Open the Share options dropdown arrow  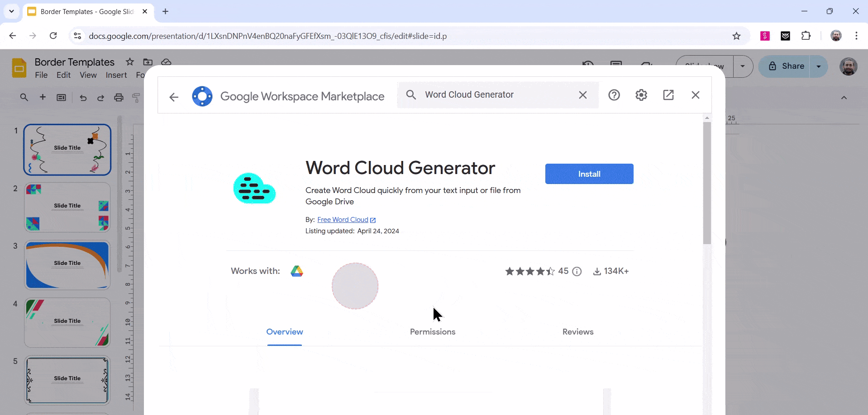pyautogui.click(x=818, y=66)
